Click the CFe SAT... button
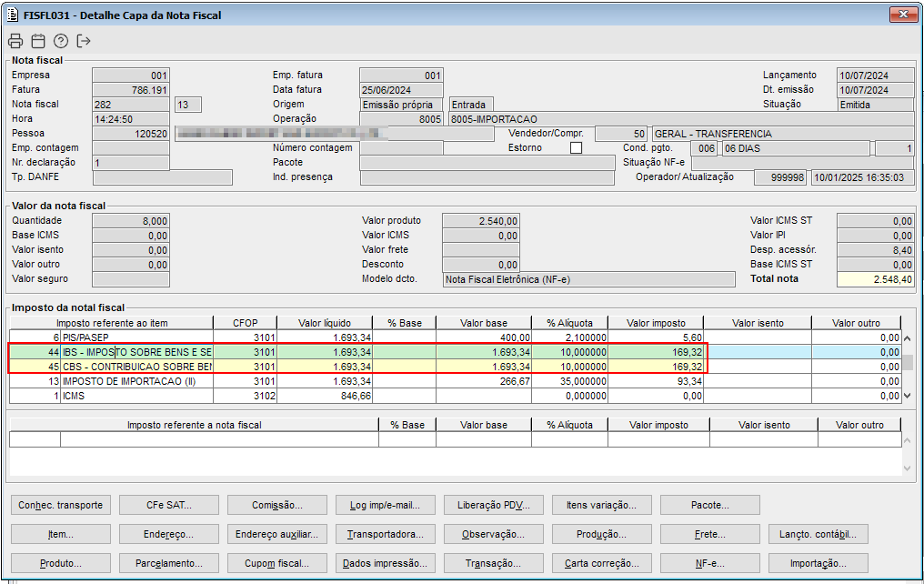This screenshot has height=584, width=924. tap(169, 505)
